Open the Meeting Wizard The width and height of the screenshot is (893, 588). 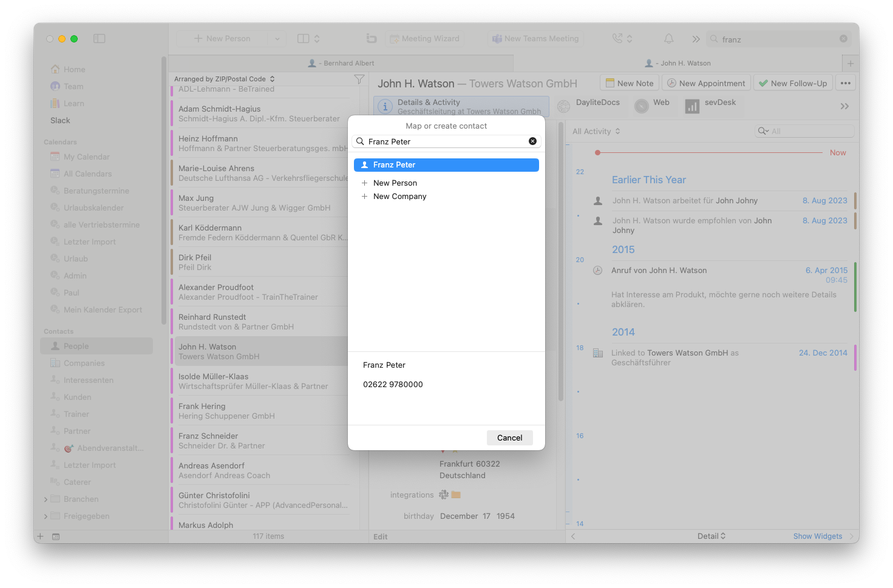click(425, 39)
